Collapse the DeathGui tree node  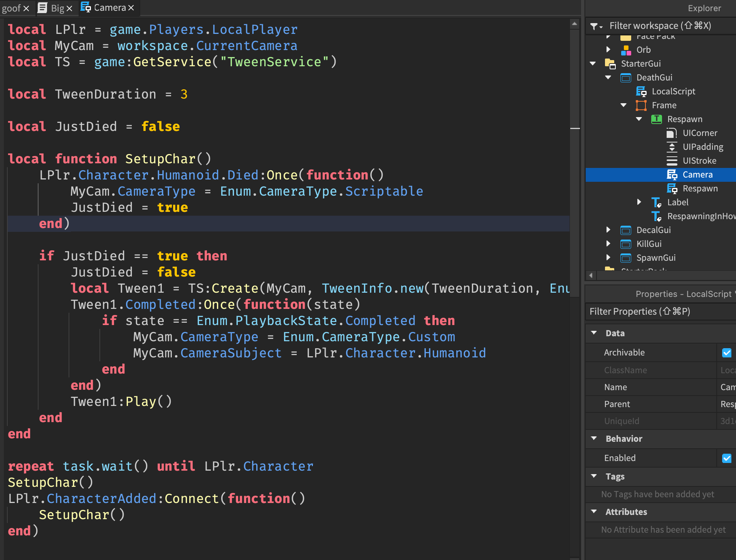608,77
